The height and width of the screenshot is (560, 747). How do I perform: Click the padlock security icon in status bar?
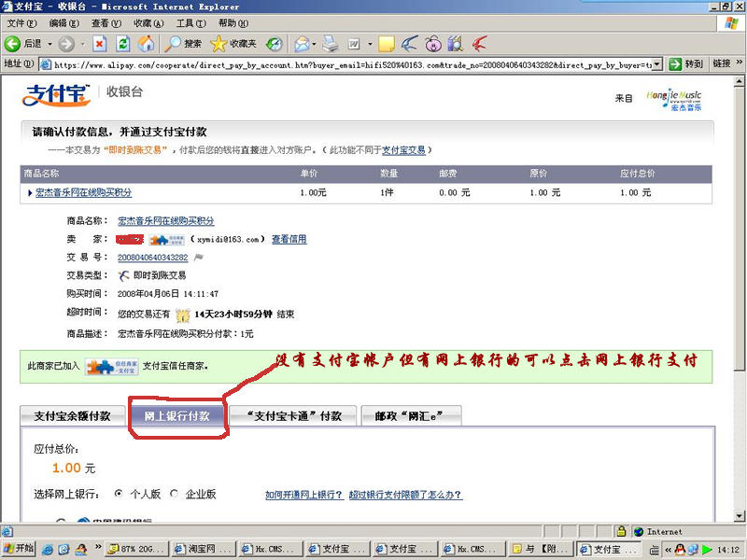pyautogui.click(x=621, y=531)
